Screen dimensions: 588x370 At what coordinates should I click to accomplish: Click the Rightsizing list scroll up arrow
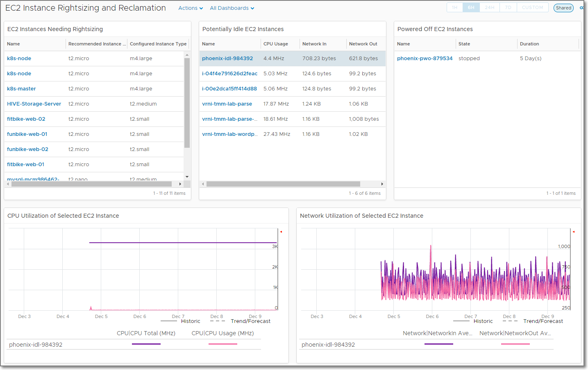pos(187,55)
